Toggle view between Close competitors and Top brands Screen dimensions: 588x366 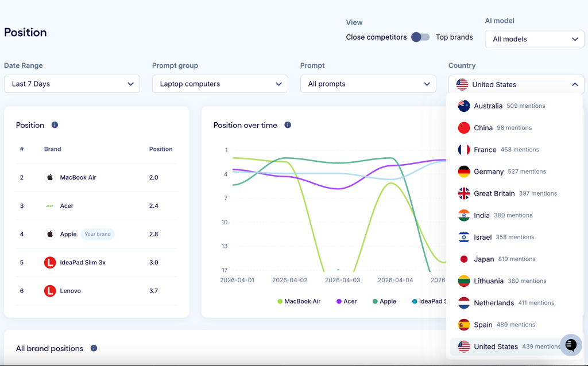click(x=420, y=37)
